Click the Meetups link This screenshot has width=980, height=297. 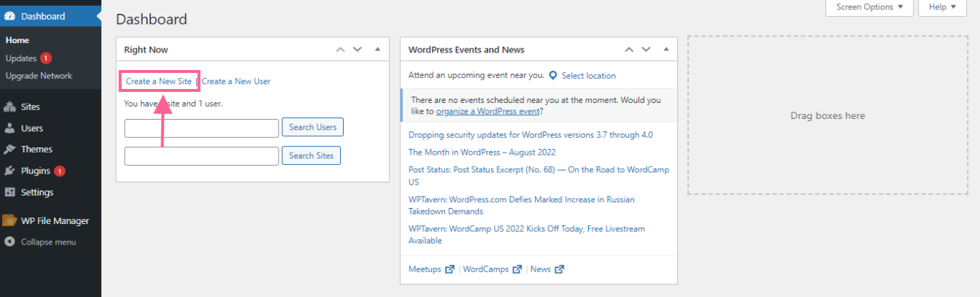click(x=425, y=269)
